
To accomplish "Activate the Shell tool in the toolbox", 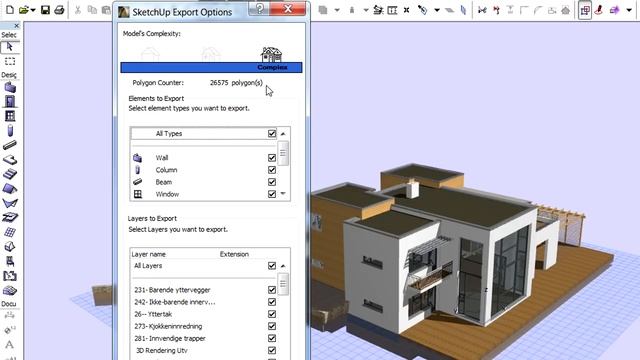I will (10, 203).
